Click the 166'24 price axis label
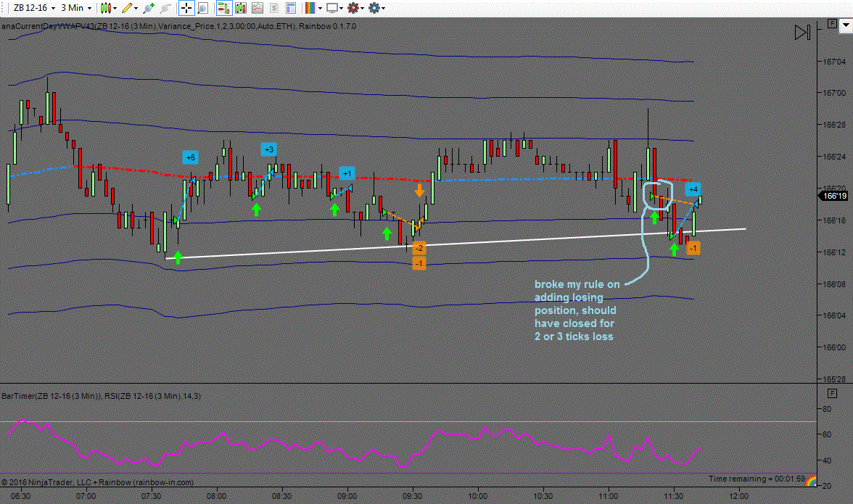The height and width of the screenshot is (504, 853). pos(834,157)
